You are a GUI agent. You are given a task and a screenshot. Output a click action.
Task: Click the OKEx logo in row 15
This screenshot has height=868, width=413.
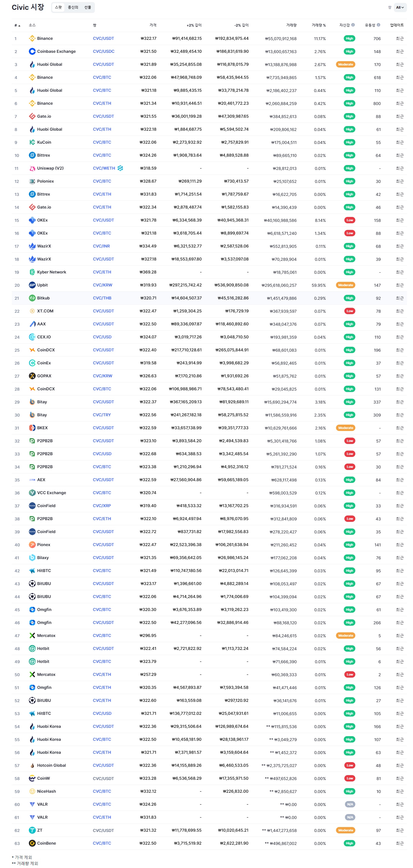pos(32,220)
